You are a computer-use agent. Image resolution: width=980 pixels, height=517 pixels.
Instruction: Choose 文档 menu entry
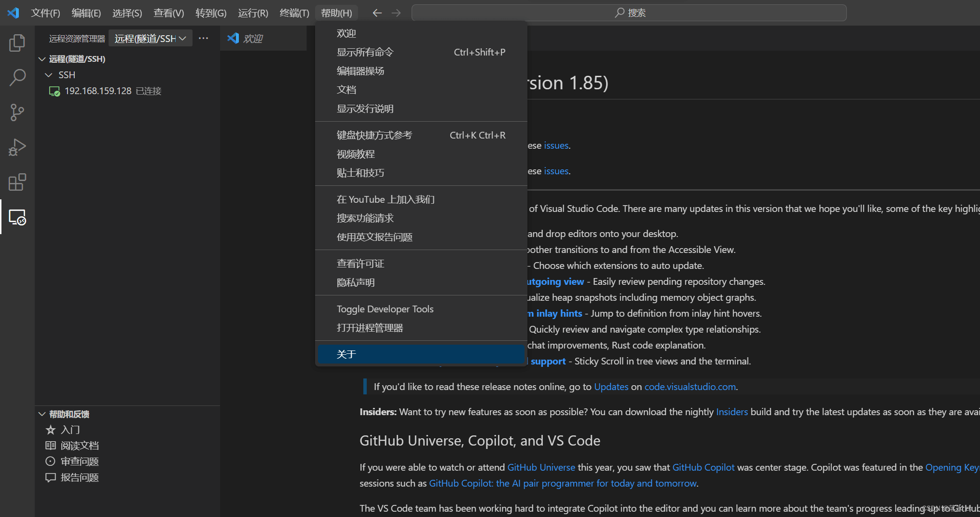pos(421,90)
